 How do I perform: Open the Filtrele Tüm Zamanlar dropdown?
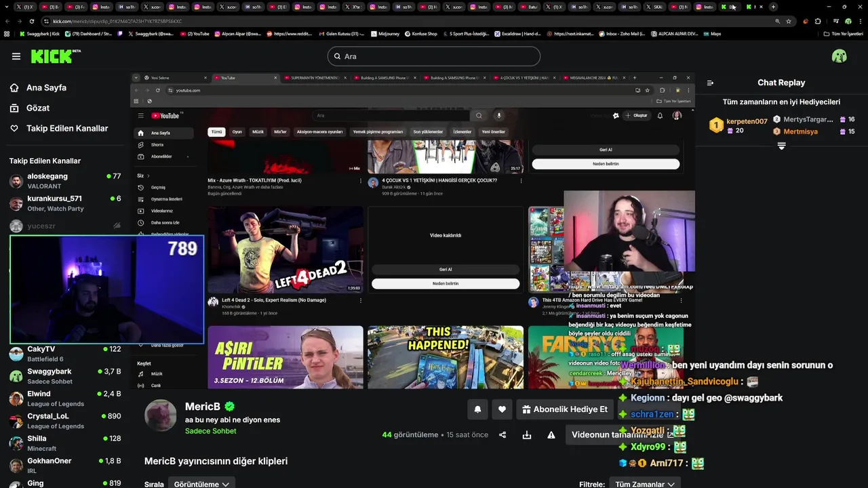(644, 484)
